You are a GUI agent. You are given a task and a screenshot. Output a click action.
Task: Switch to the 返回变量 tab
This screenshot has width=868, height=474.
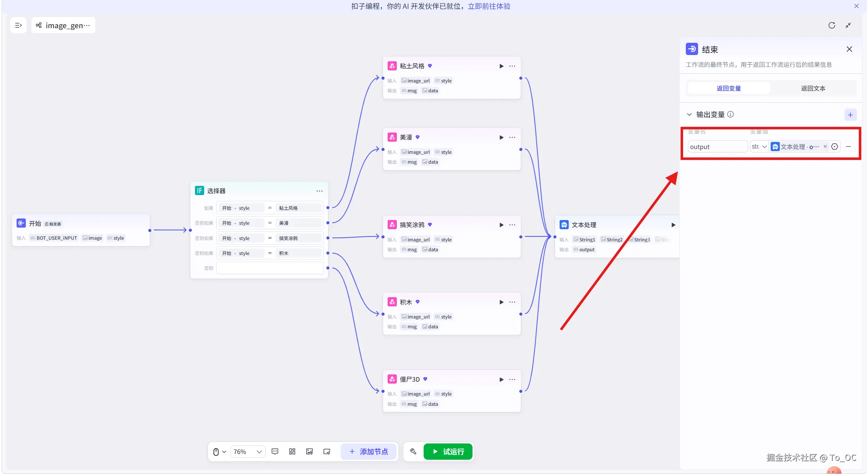[x=729, y=88]
